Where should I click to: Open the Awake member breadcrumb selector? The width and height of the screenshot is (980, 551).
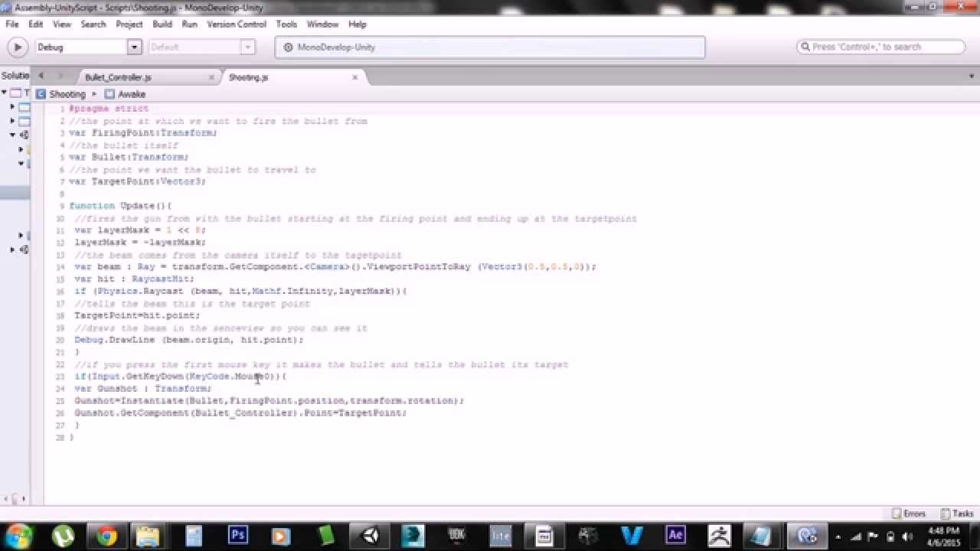[x=125, y=94]
